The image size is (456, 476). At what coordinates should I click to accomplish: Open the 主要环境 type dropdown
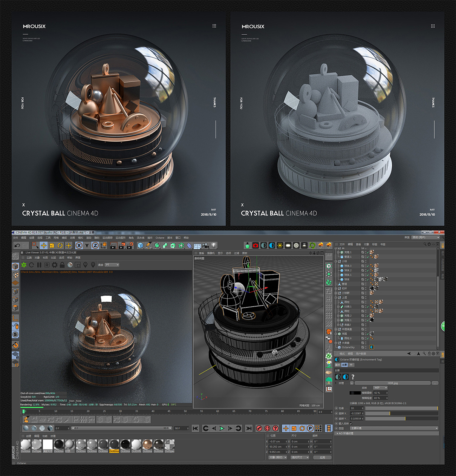[x=394, y=428]
